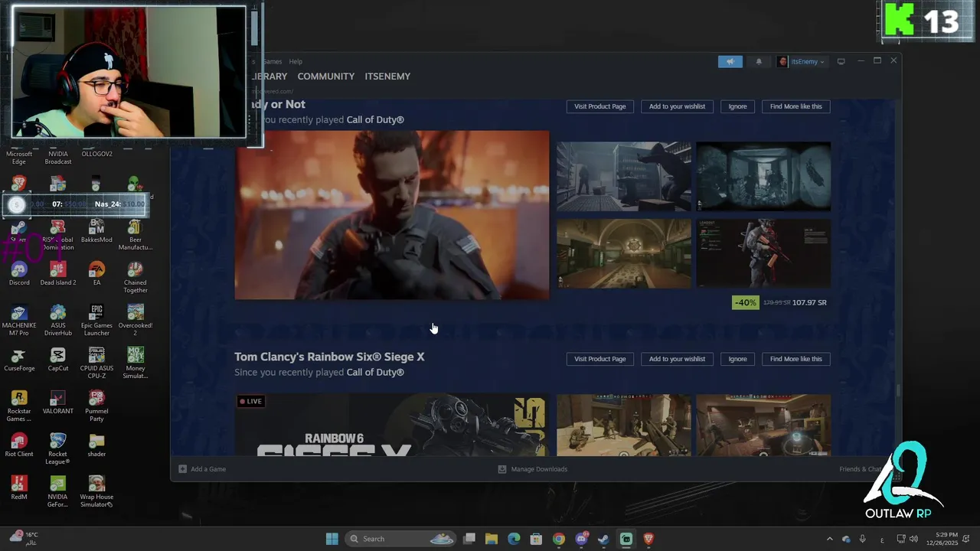Switch to the COMMUNITY tab
The width and height of the screenshot is (980, 551).
325,76
